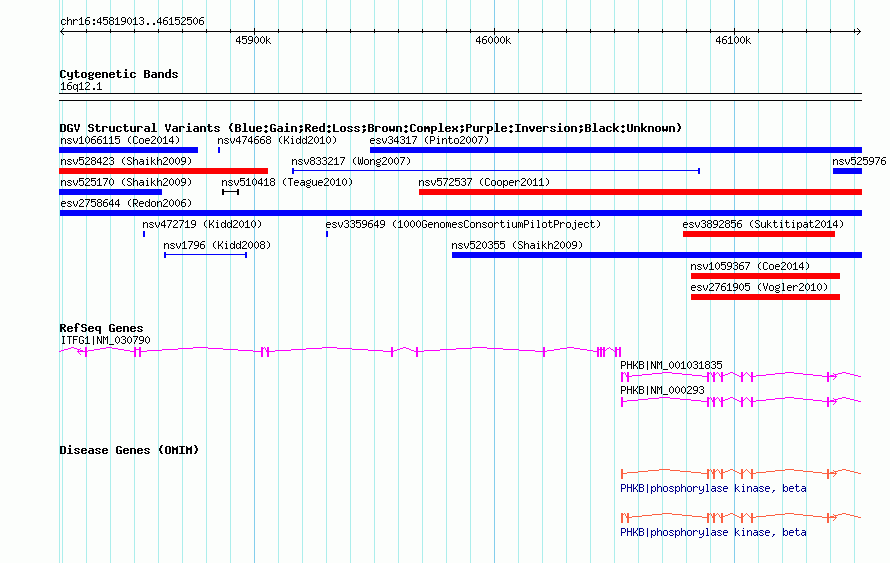Image resolution: width=890 pixels, height=563 pixels.
Task: Click the nsv528423 (Shaikh2009) label
Action: pyautogui.click(x=126, y=161)
